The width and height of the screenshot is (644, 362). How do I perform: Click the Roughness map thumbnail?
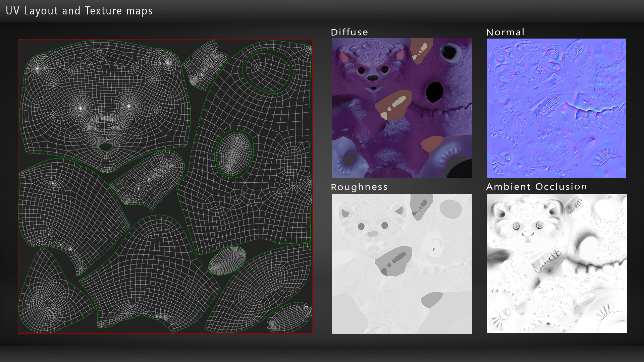pos(401,263)
